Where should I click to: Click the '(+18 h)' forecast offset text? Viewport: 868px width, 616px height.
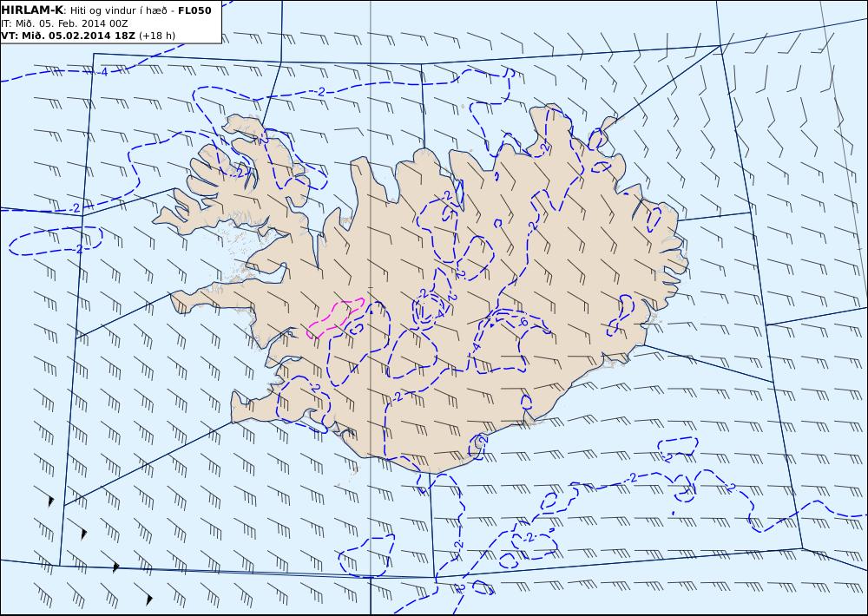click(x=156, y=36)
